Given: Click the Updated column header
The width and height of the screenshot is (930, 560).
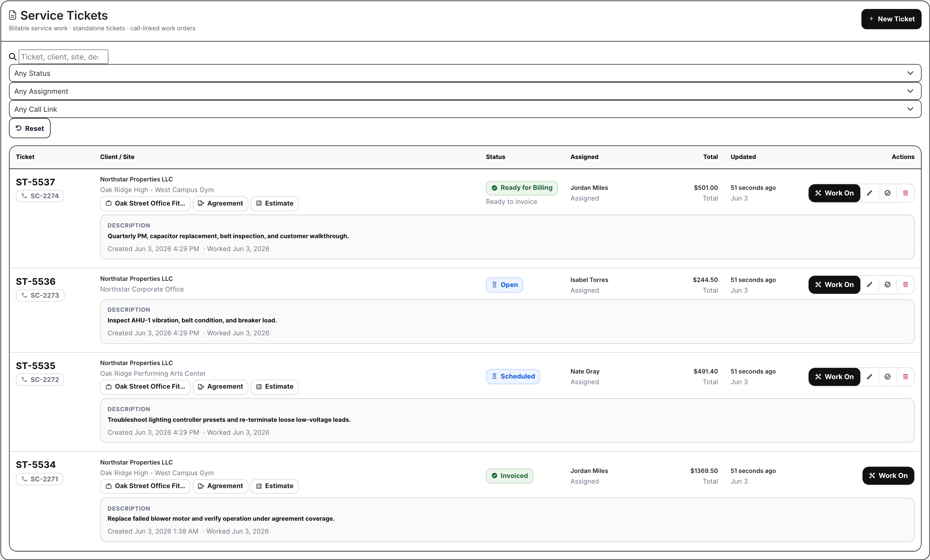Looking at the screenshot, I should coord(743,157).
